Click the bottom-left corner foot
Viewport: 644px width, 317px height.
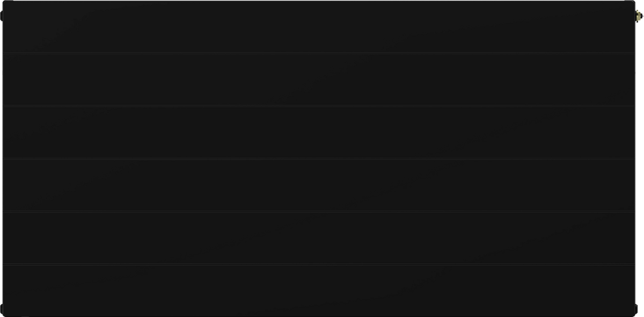2,309
